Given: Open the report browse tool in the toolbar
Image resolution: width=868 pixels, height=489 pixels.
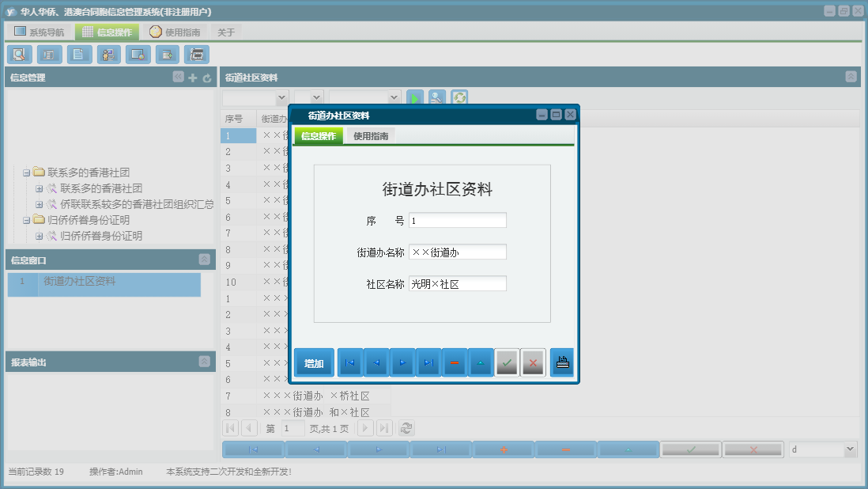Looking at the screenshot, I should pos(48,54).
